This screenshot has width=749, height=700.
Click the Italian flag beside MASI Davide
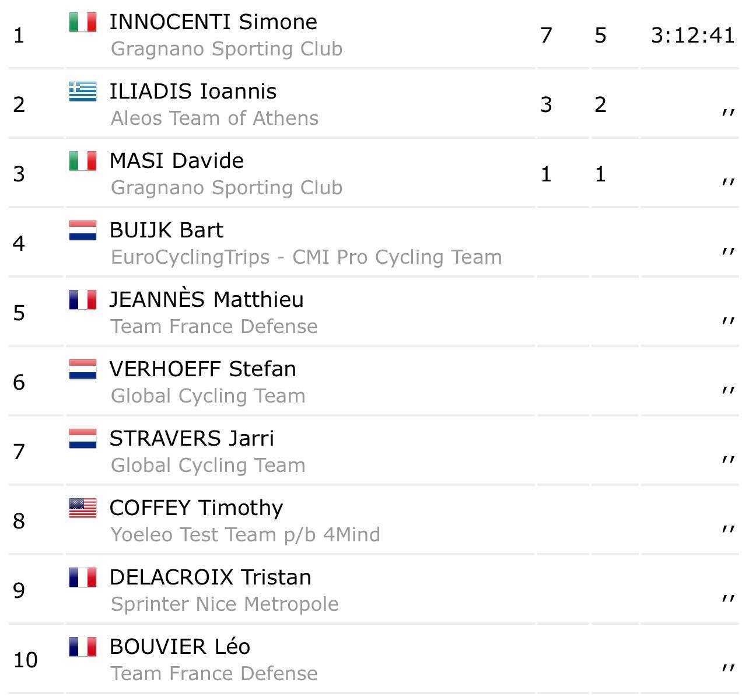[x=82, y=161]
